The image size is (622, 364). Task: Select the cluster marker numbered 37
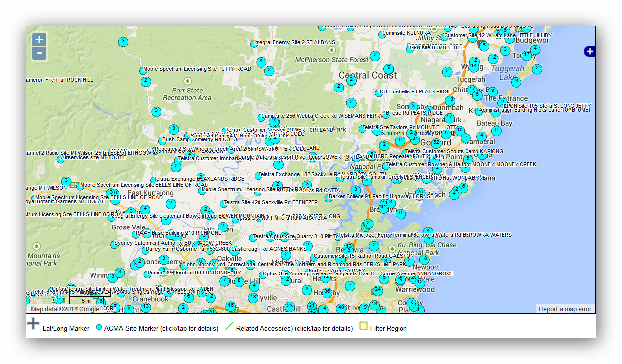pyautogui.click(x=415, y=139)
